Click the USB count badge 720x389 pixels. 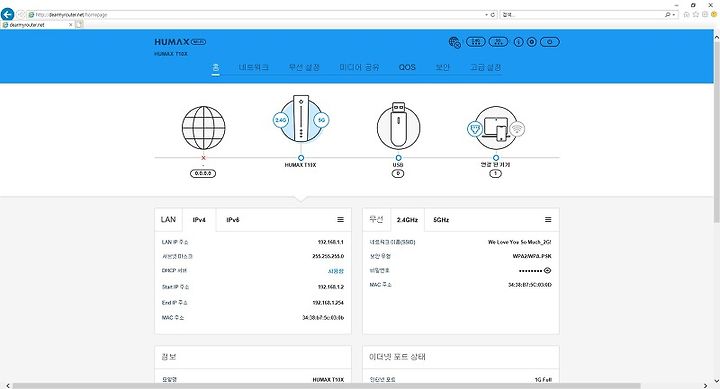(398, 174)
